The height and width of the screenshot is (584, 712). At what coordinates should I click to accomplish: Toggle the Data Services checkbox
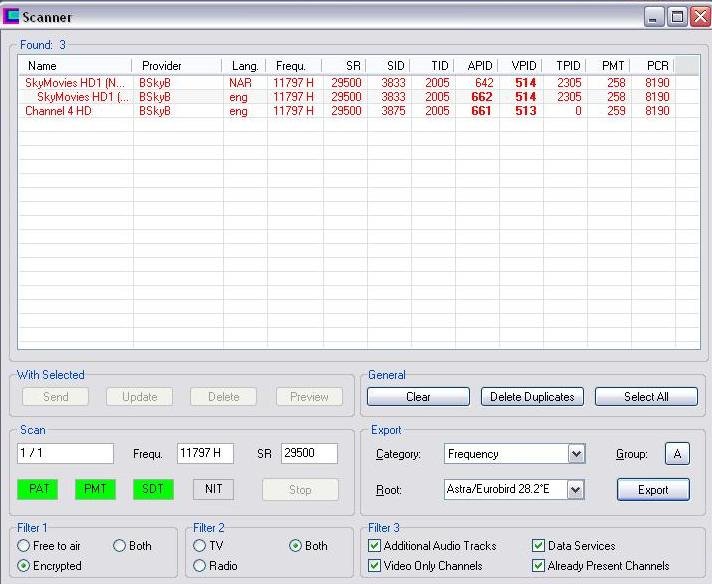click(539, 546)
